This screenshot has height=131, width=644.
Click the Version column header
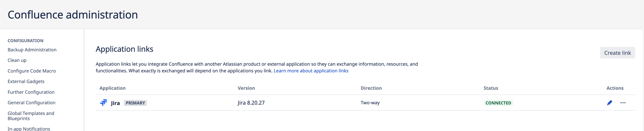click(246, 88)
